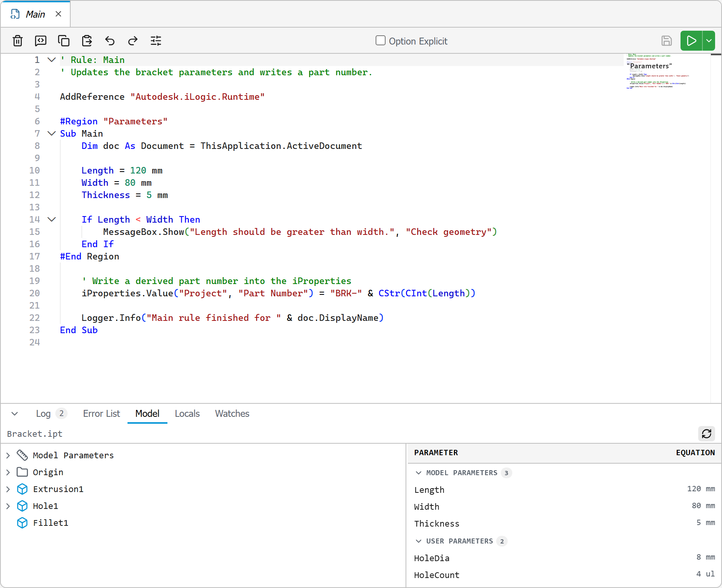The height and width of the screenshot is (588, 722).
Task: Select the Main rule tab
Action: tap(35, 14)
